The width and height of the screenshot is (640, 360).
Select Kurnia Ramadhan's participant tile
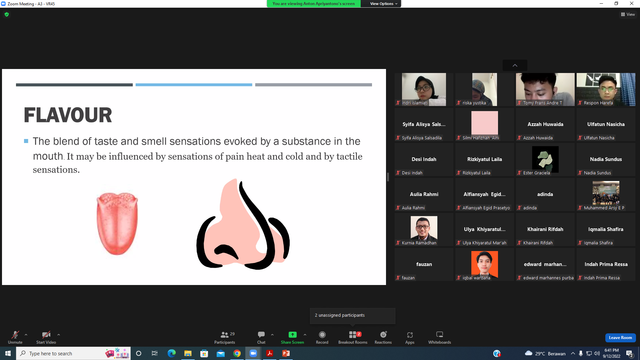(424, 229)
